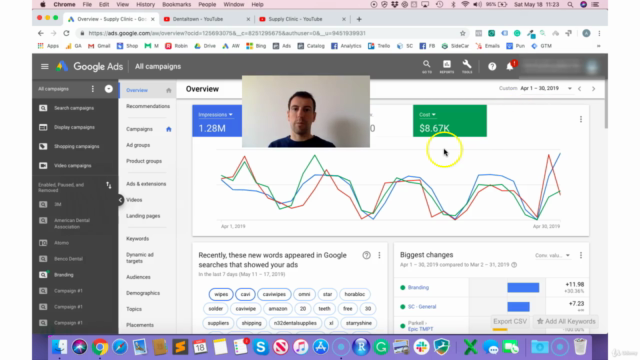Open the notifications bell icon
Viewport: 640px width, 360px height.
pyautogui.click(x=510, y=67)
